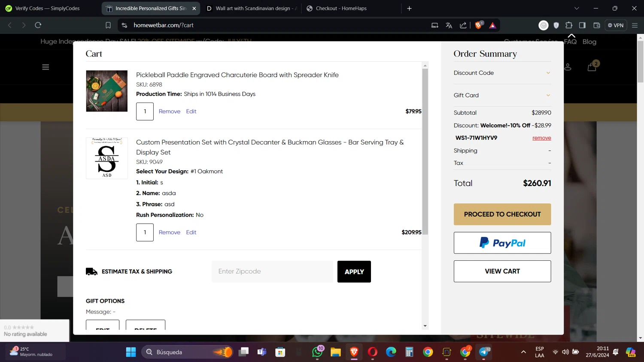Open the website hamburger menu
The height and width of the screenshot is (362, 644).
[x=46, y=67]
